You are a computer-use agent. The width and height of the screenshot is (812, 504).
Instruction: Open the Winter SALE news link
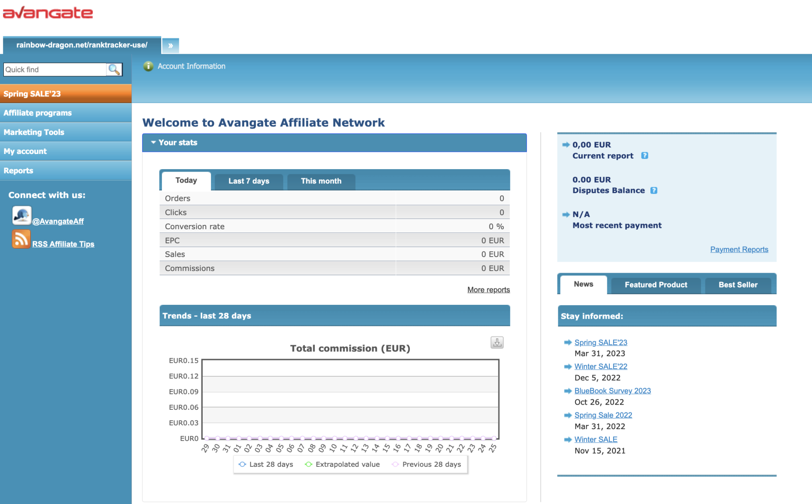click(596, 440)
